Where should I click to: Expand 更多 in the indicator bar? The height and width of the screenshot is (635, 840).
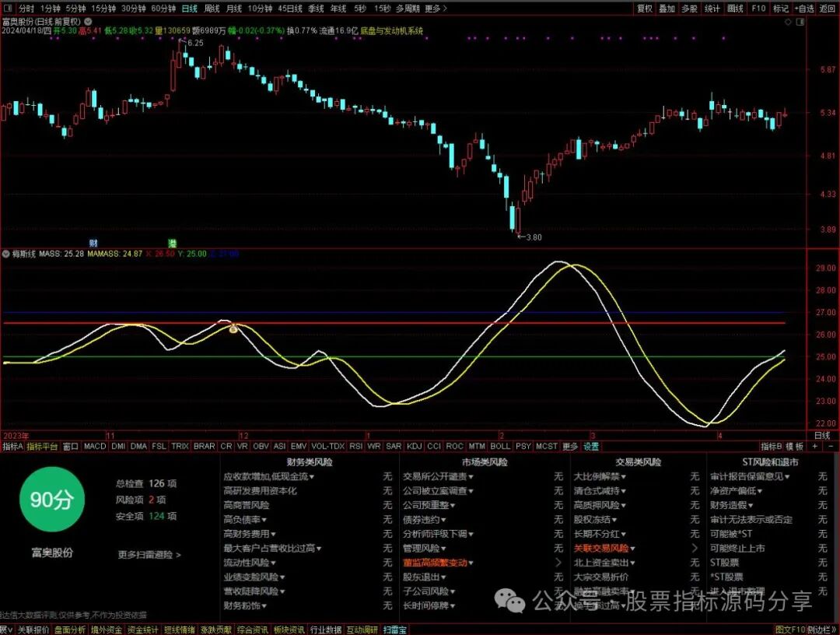point(570,447)
